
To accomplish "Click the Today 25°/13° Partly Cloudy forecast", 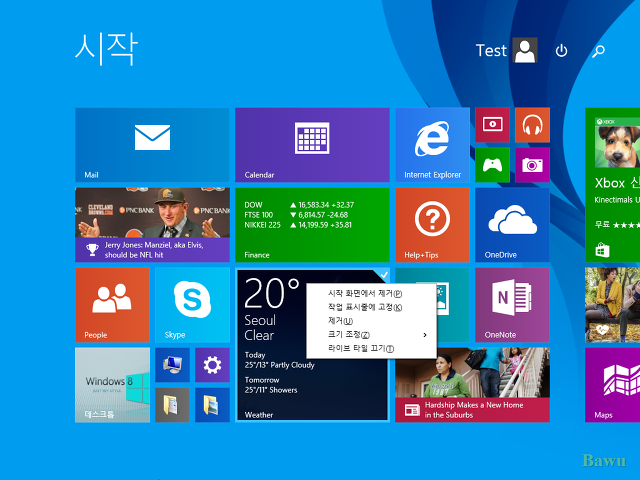I will pyautogui.click(x=280, y=360).
